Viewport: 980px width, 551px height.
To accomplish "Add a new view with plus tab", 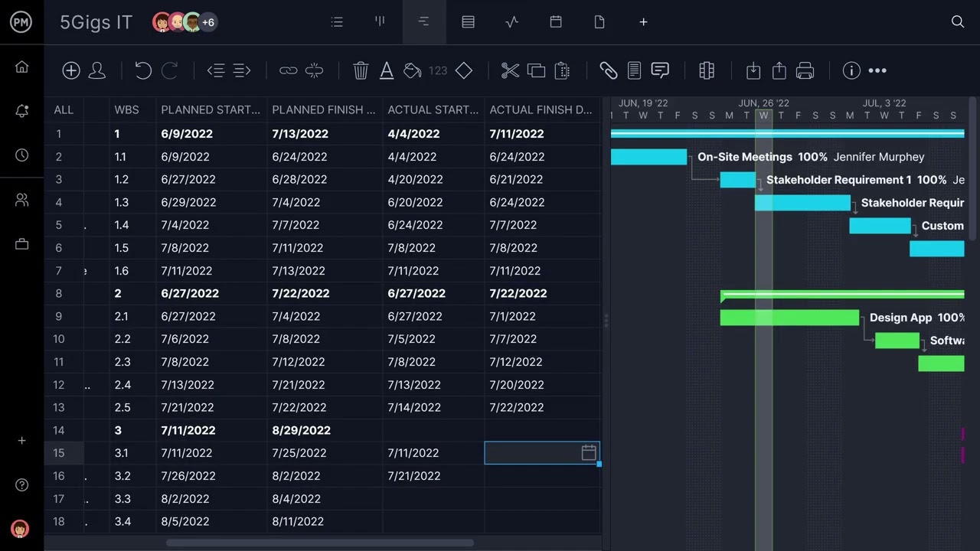I will pos(643,22).
